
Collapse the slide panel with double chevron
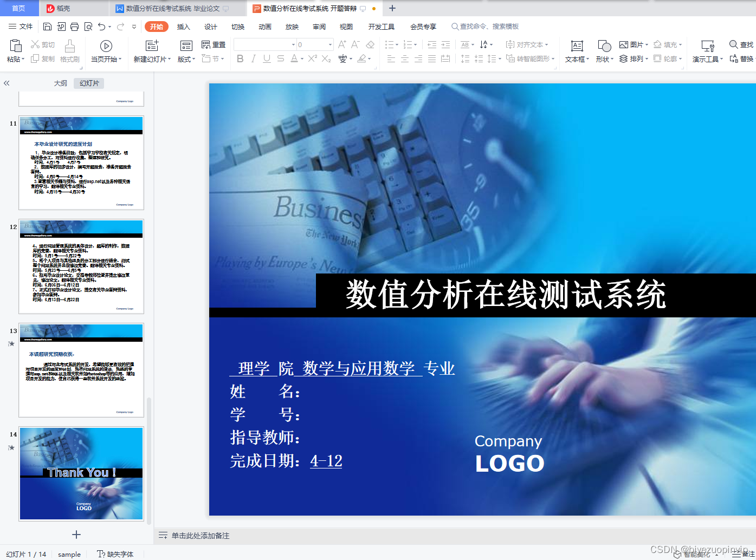pyautogui.click(x=7, y=83)
